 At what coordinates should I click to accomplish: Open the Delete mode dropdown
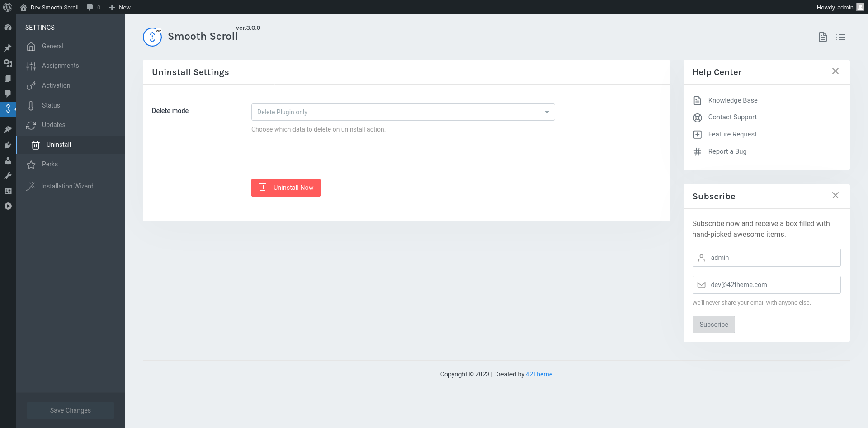click(403, 112)
